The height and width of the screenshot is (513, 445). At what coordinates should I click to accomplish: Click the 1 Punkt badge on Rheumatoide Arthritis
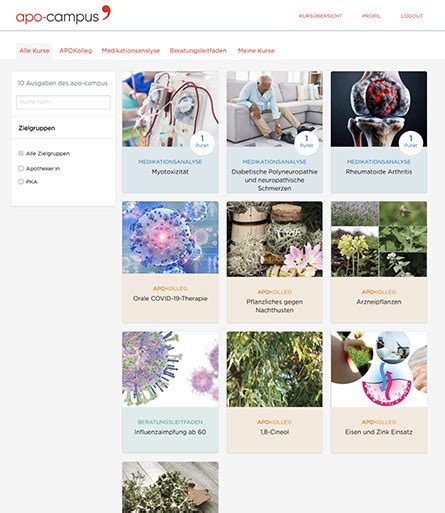point(411,143)
